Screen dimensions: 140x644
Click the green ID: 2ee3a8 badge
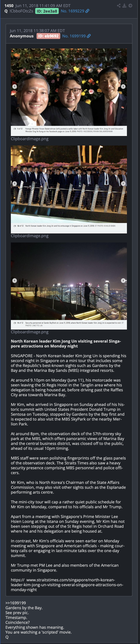pos(47,11)
